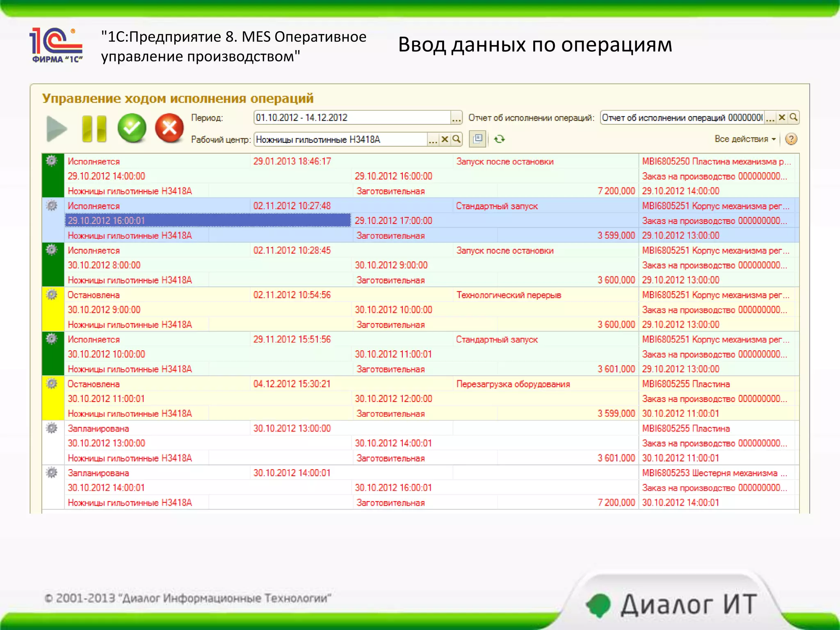Viewport: 840px width, 630px height.
Task: Open period selection with the ellipsis button
Action: 456,118
